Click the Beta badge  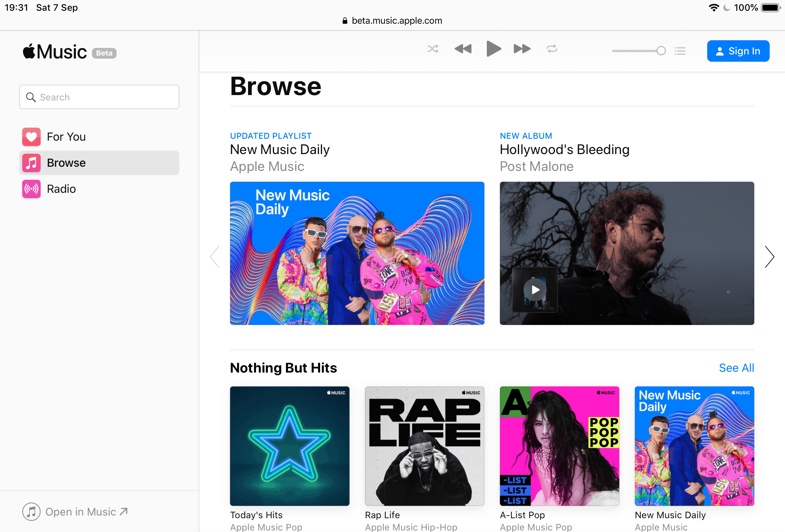tap(104, 53)
